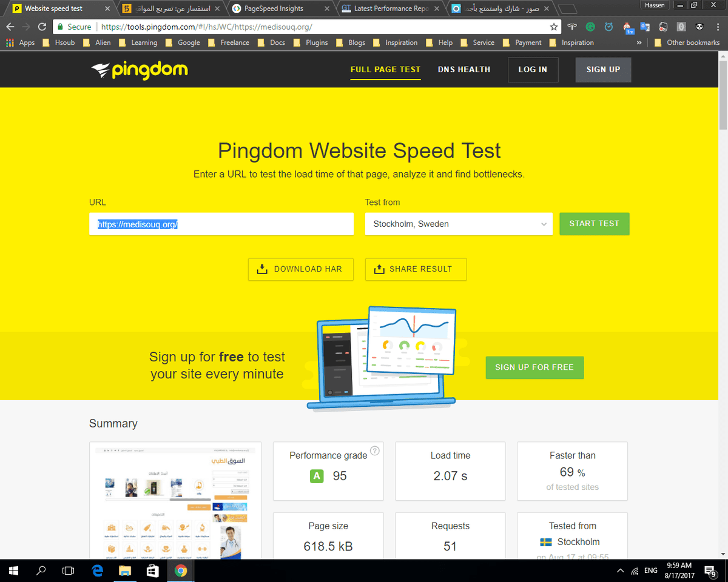This screenshot has height=582, width=728.
Task: Open the Windows Start menu
Action: [13, 570]
